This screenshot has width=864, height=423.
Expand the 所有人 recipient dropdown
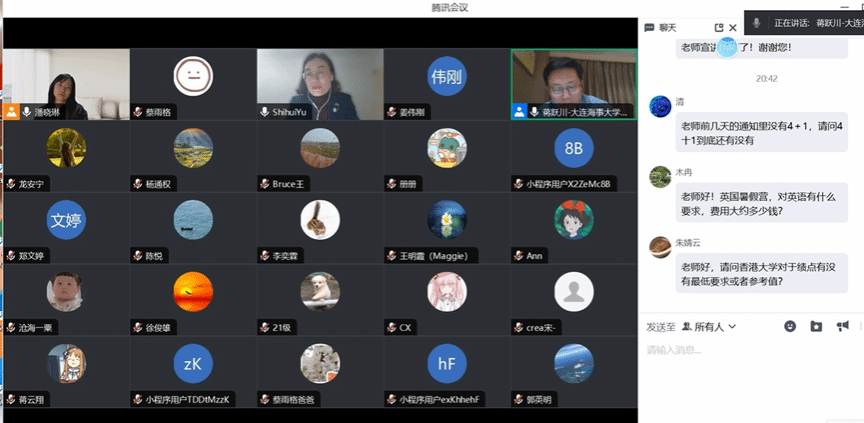(709, 327)
